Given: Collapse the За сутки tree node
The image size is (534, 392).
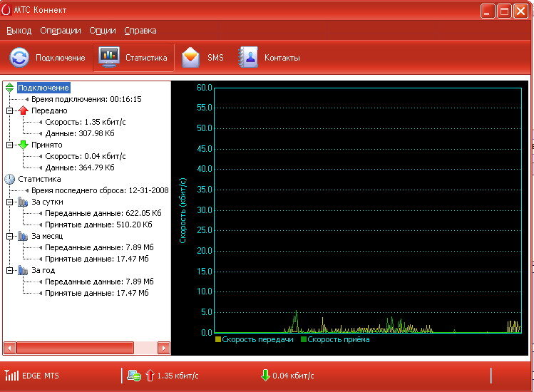Looking at the screenshot, I should (x=9, y=202).
